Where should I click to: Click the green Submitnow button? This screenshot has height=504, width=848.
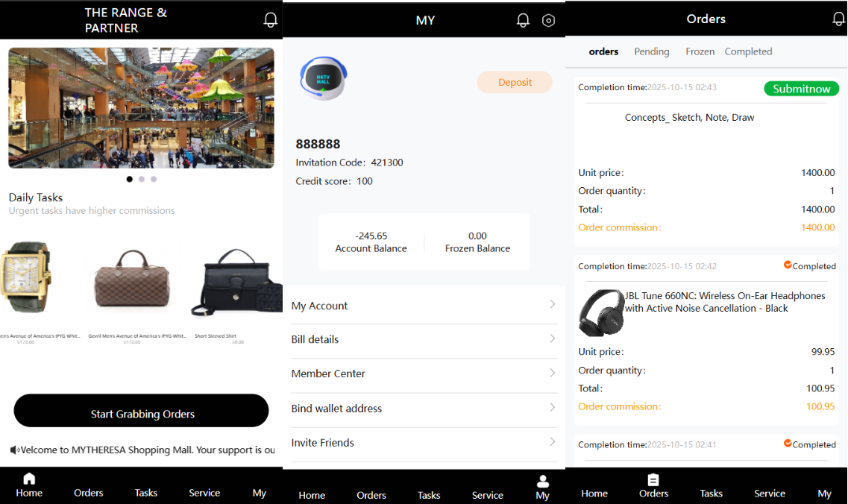click(802, 89)
